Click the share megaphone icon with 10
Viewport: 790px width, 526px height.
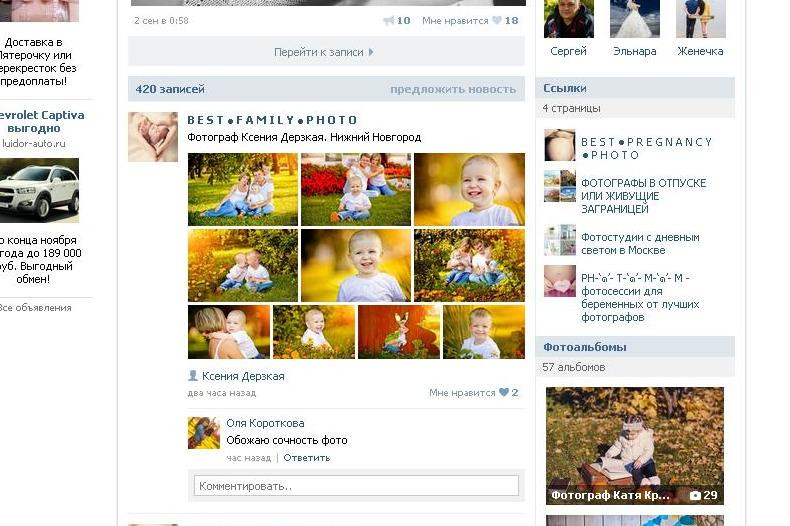click(x=389, y=20)
